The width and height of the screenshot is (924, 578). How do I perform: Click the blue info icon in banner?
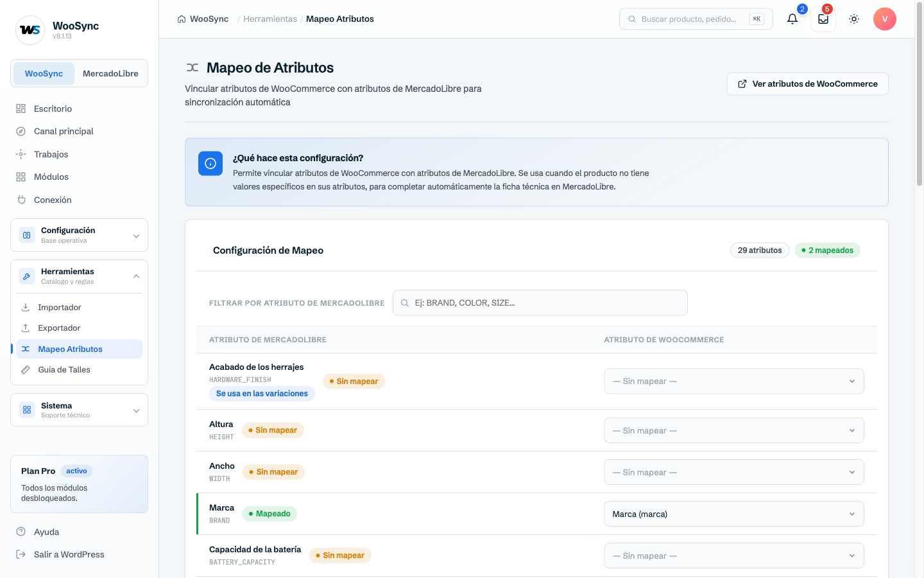210,164
